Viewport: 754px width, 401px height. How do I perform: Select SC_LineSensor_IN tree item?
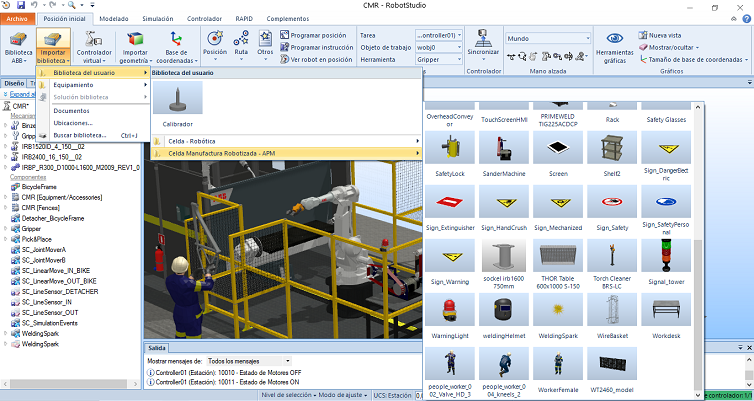47,302
